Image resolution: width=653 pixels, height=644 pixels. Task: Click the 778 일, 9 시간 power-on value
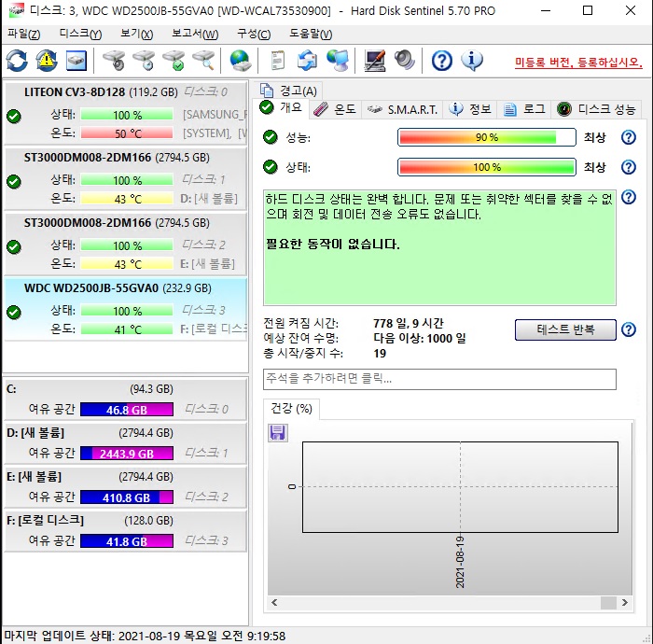tap(409, 323)
